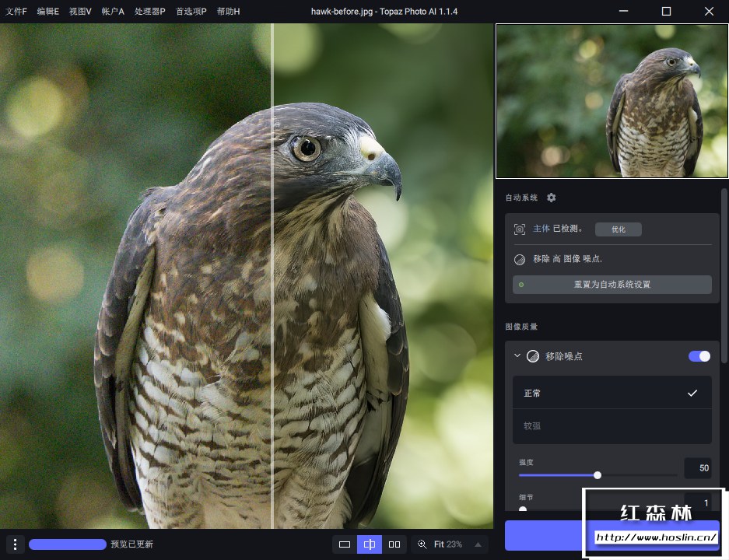Screen dimensions: 729x560
Task: Toggle the 移除噪点 switch off
Action: tap(699, 356)
